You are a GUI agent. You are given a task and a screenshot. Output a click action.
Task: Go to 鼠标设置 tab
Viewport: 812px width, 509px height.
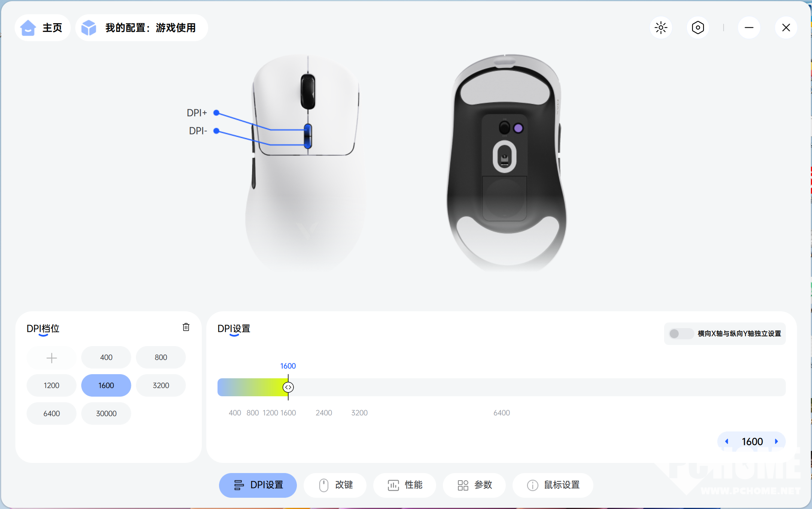[x=553, y=485]
